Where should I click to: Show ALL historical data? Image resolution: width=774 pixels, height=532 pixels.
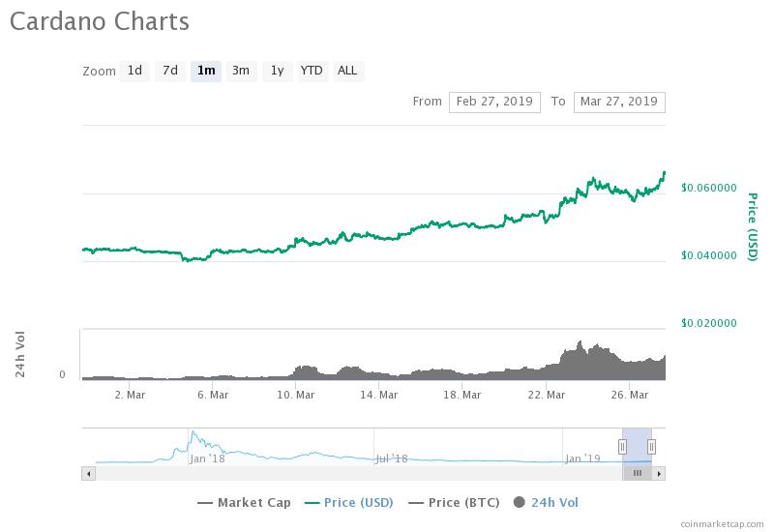[x=347, y=71]
